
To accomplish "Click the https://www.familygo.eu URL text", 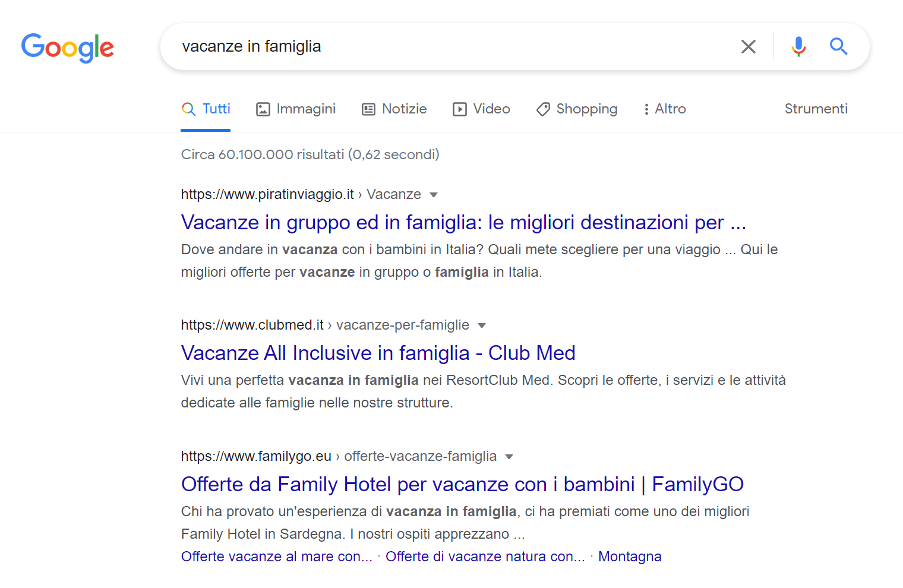I will click(256, 457).
